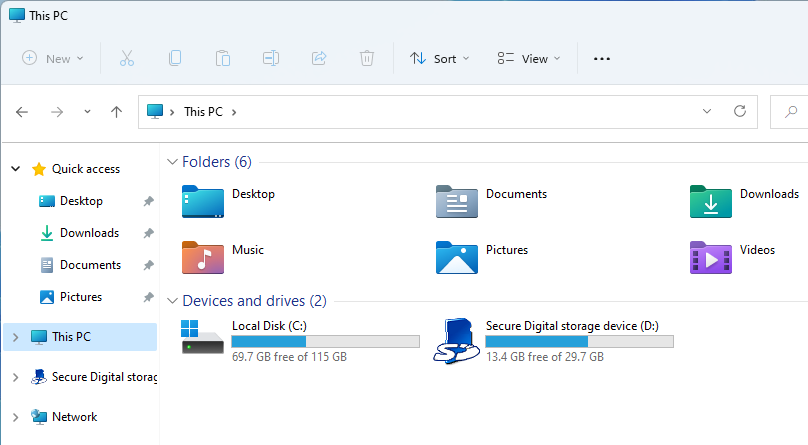Select Desktop in the navigation pane

[81, 201]
